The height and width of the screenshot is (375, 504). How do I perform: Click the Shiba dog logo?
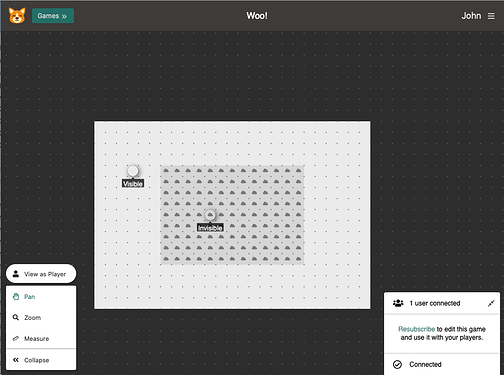(17, 16)
